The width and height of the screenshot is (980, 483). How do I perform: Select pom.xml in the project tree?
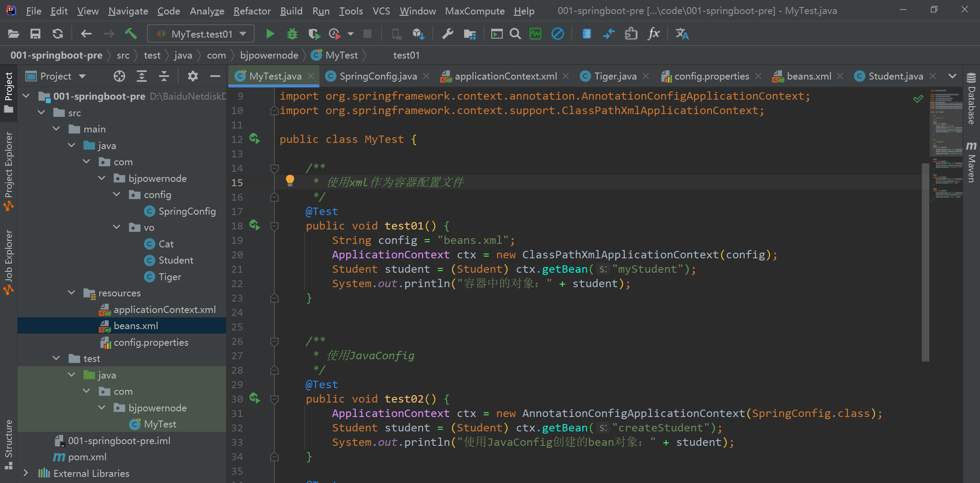pos(87,457)
